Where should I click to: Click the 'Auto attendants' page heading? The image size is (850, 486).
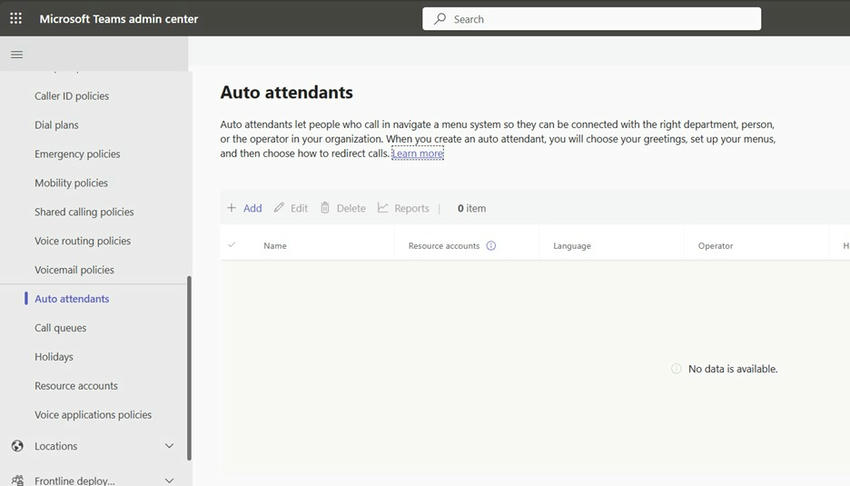[x=286, y=92]
